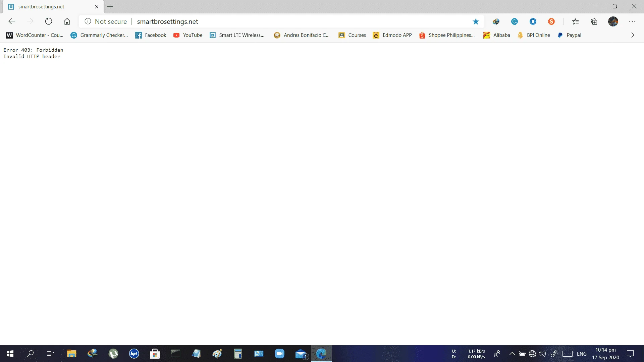Launch uTorrent from the taskbar
644x362 pixels.
pos(113,354)
